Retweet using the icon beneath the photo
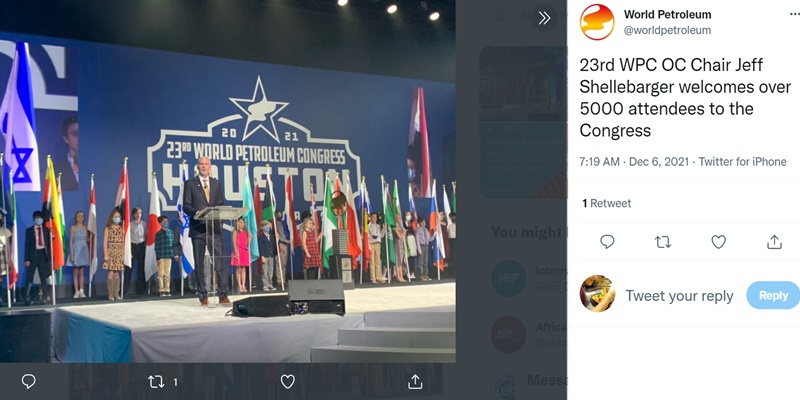Screen dimensions: 800x400 pyautogui.click(x=156, y=381)
